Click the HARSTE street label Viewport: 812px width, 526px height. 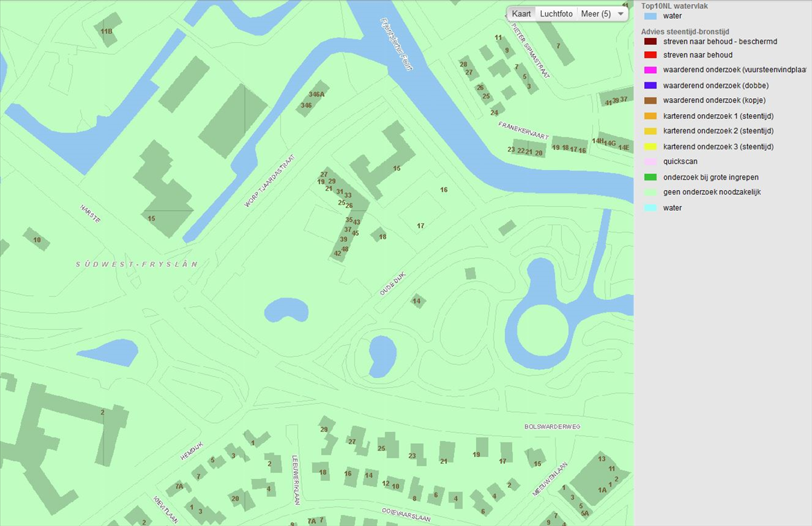pos(90,214)
